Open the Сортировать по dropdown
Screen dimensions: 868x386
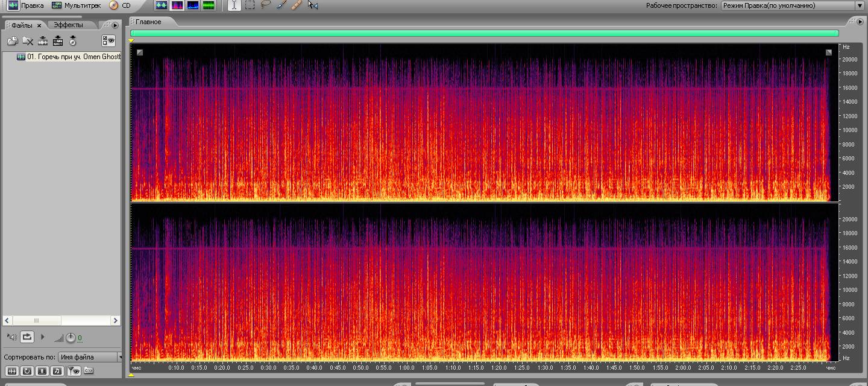(90, 357)
